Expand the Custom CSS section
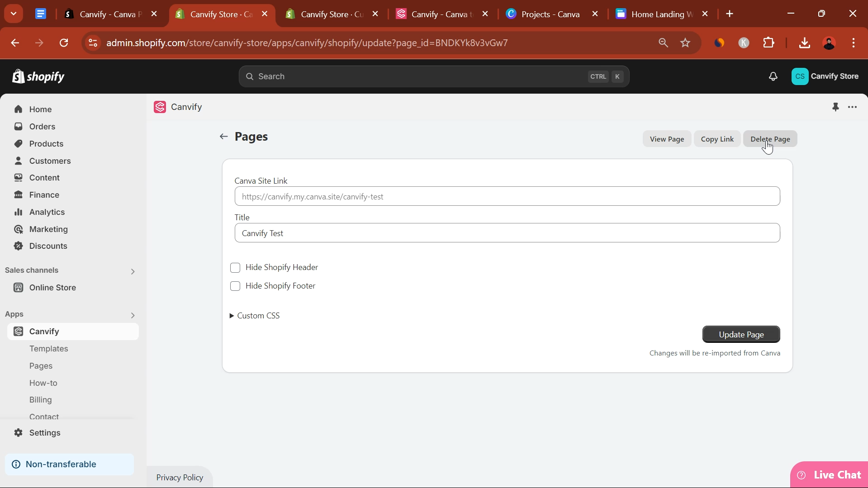The width and height of the screenshot is (868, 488). point(255,316)
